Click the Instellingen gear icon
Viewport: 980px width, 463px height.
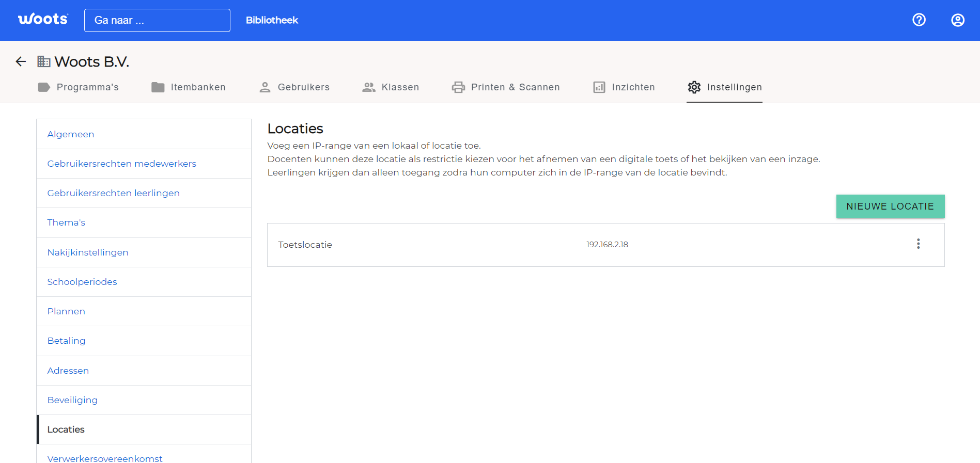[x=694, y=87]
